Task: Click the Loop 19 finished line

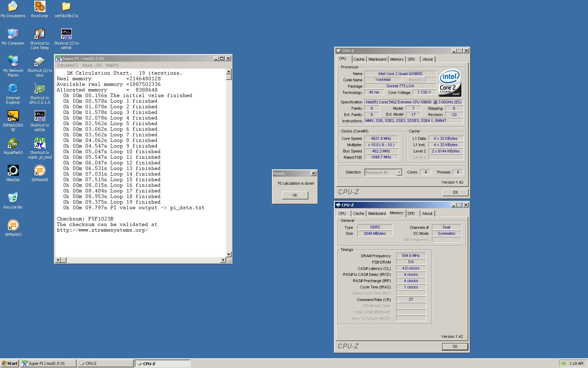Action: coord(112,202)
